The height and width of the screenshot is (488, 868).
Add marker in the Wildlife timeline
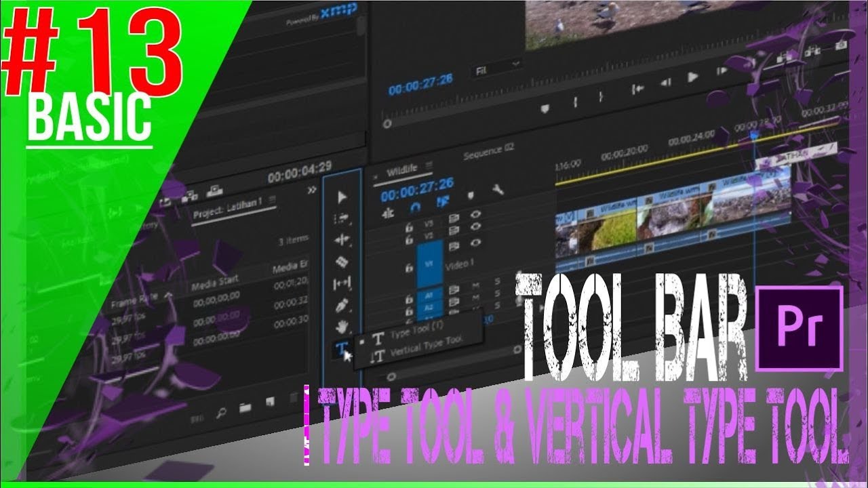tap(471, 196)
